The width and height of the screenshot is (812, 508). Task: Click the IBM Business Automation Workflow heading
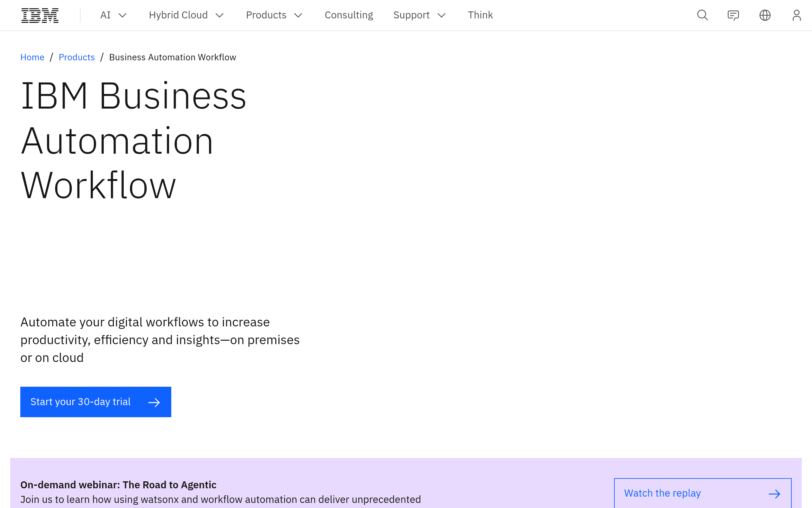(x=134, y=140)
